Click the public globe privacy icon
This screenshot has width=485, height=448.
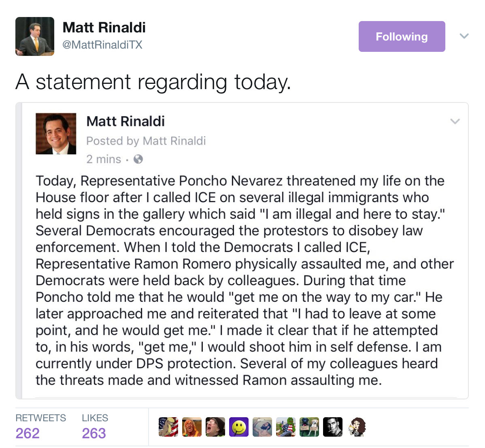(x=138, y=159)
